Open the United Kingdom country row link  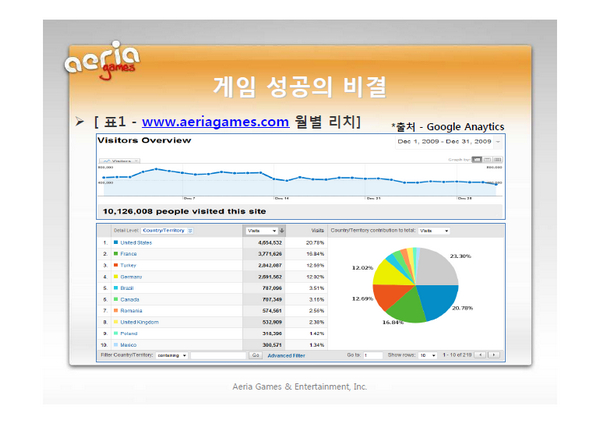pos(139,322)
